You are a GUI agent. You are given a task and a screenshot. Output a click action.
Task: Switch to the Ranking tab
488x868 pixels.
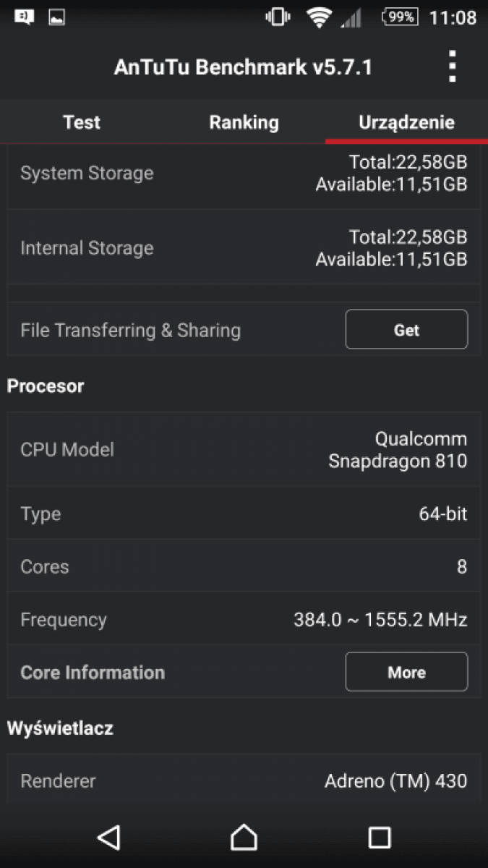point(244,122)
